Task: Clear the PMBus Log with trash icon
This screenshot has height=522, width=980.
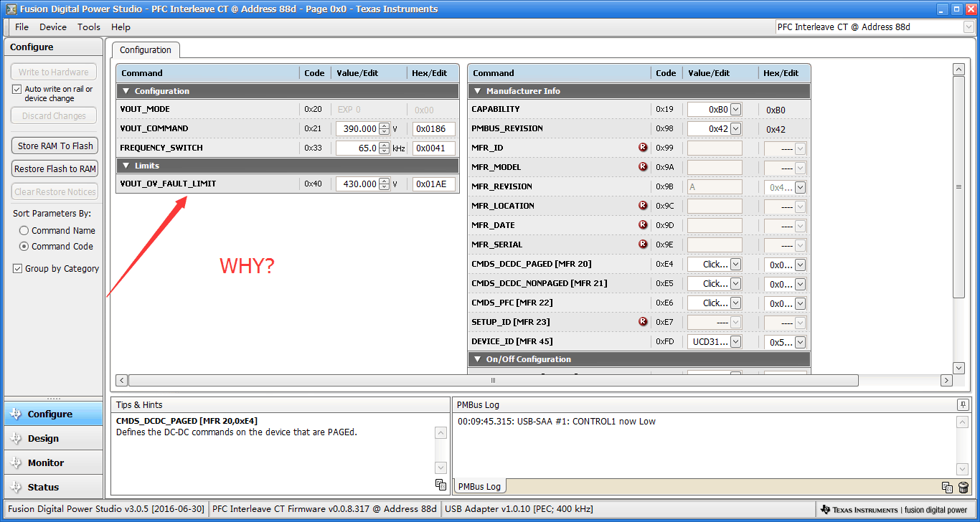Action: pos(963,488)
